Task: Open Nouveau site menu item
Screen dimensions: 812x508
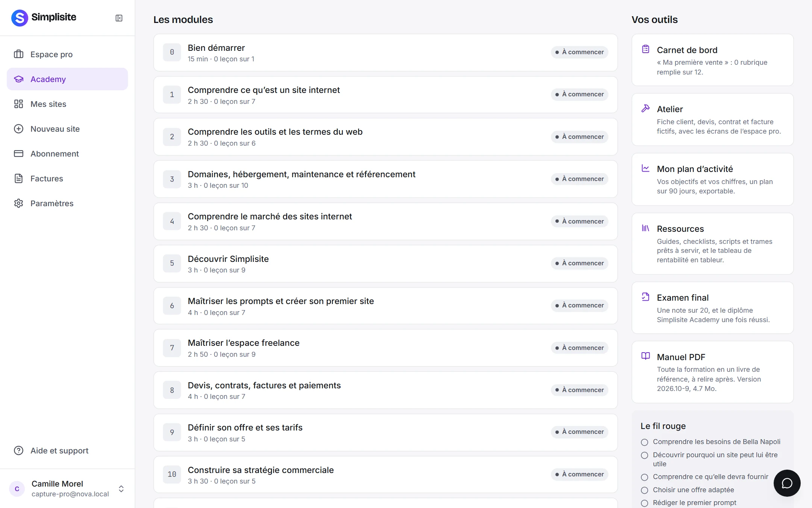Action: [67, 129]
